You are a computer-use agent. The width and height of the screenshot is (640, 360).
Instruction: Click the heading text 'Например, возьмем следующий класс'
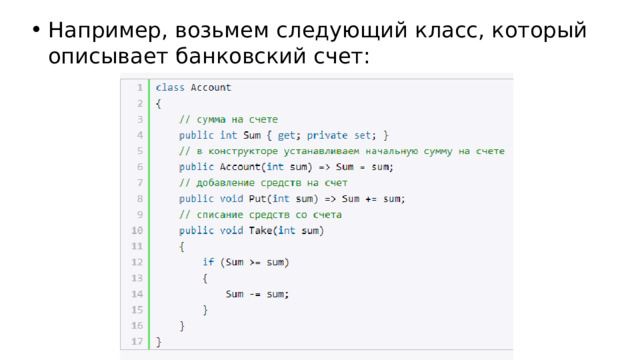[266, 31]
